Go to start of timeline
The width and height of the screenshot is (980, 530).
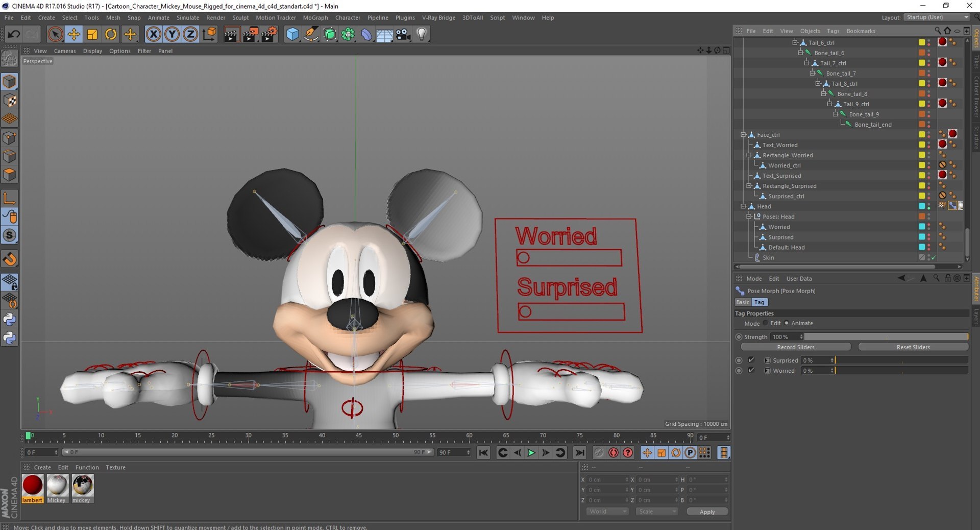point(483,452)
